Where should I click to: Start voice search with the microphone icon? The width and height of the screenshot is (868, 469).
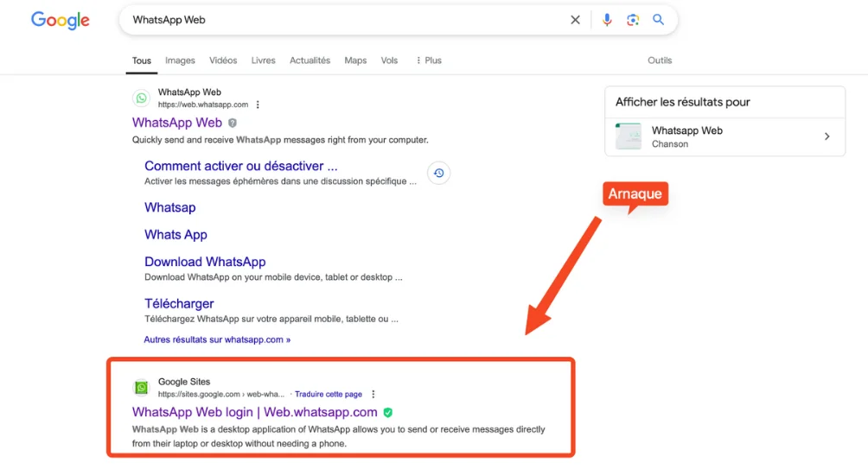607,20
